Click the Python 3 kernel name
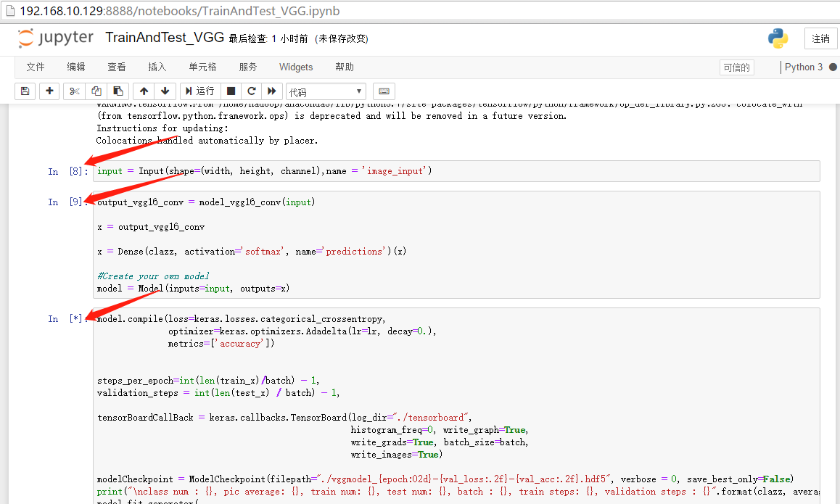 [x=803, y=67]
